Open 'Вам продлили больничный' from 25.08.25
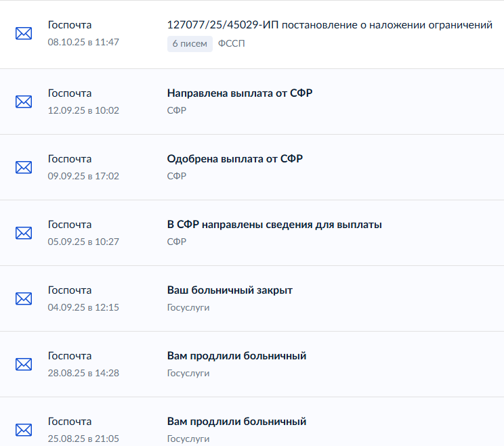The width and height of the screenshot is (504, 446). (x=236, y=422)
